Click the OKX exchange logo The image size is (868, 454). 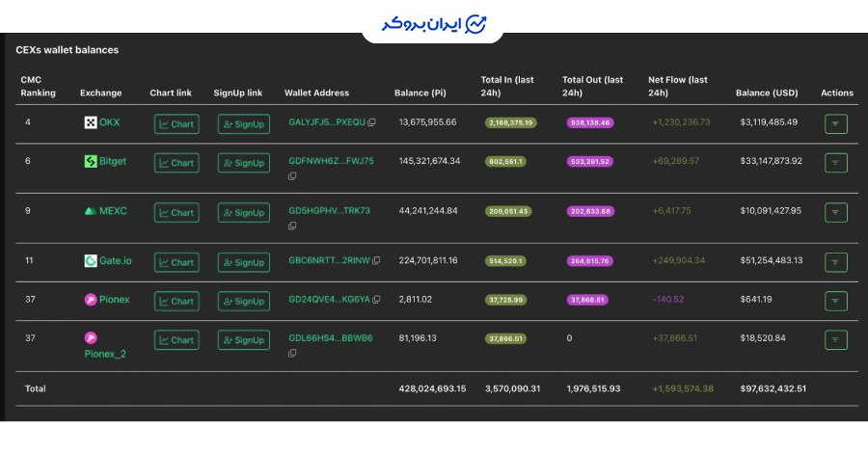click(x=91, y=122)
